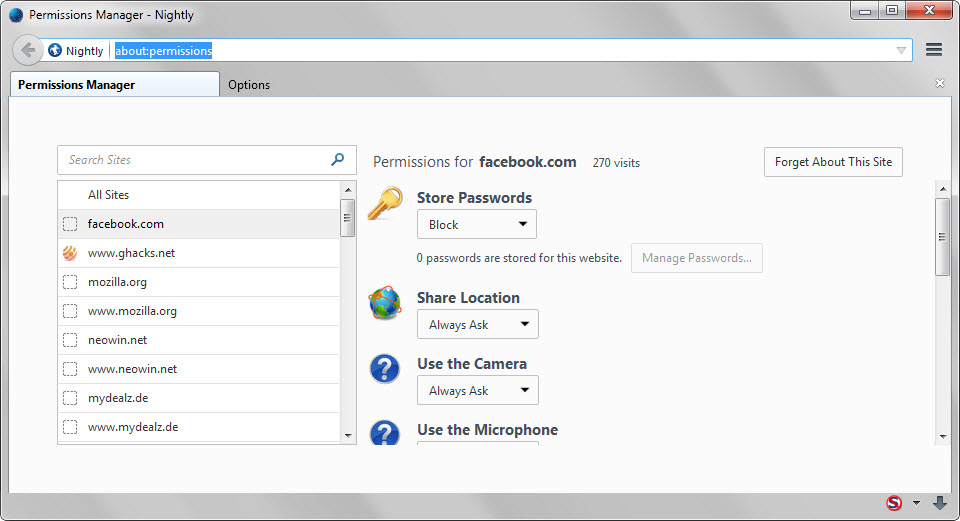This screenshot has width=960, height=521.
Task: Switch to the Options tab
Action: [x=249, y=84]
